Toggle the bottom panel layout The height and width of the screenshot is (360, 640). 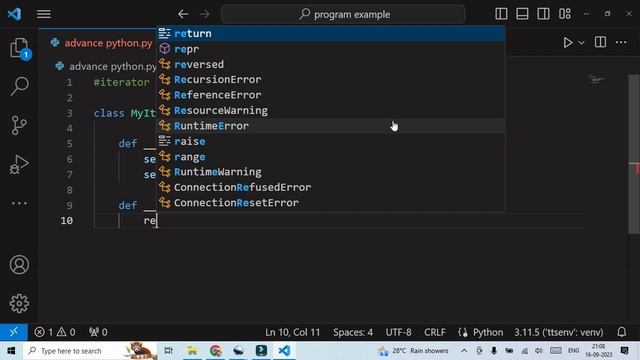point(522,14)
